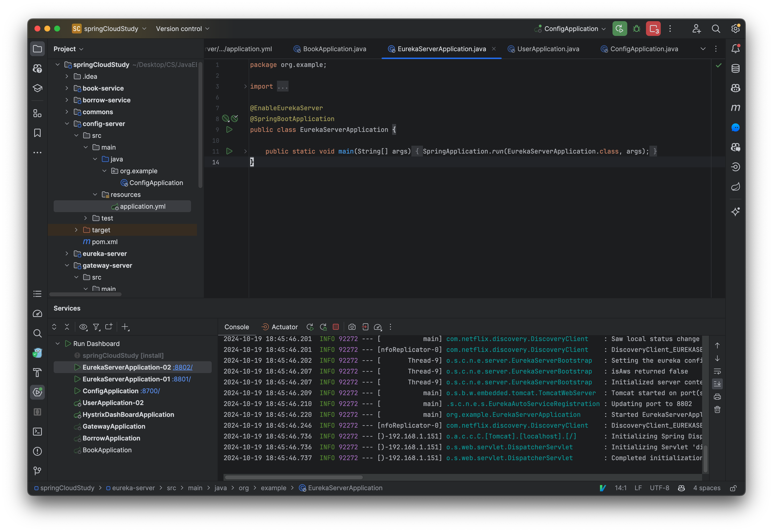This screenshot has height=532, width=773.
Task: Switch to the Actuator tab
Action: pyautogui.click(x=280, y=327)
